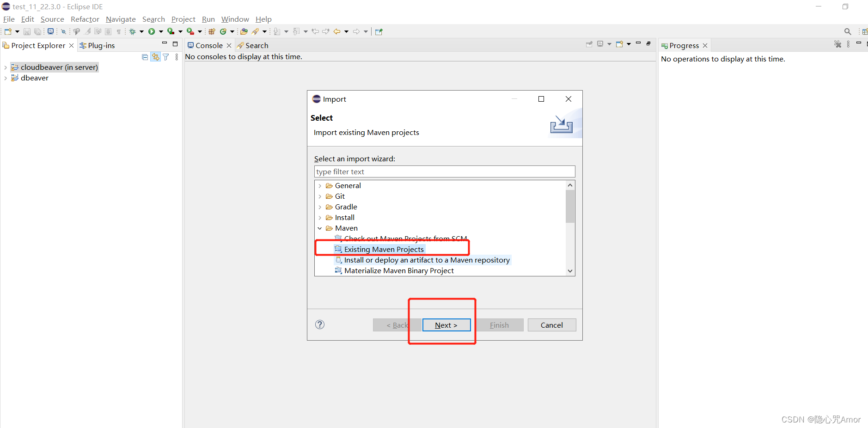Open the External Tools dropdown arrow

200,31
